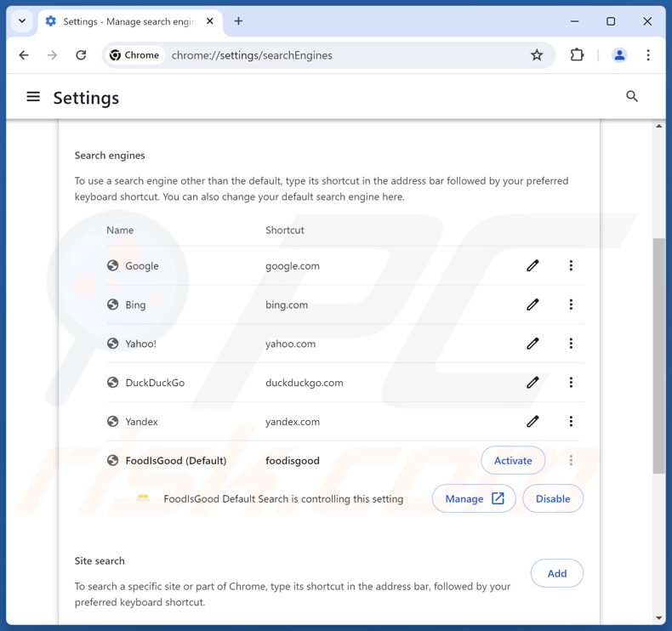Screen dimensions: 672x631
Task: Expand the tab search dropdown arrow
Action: point(22,21)
